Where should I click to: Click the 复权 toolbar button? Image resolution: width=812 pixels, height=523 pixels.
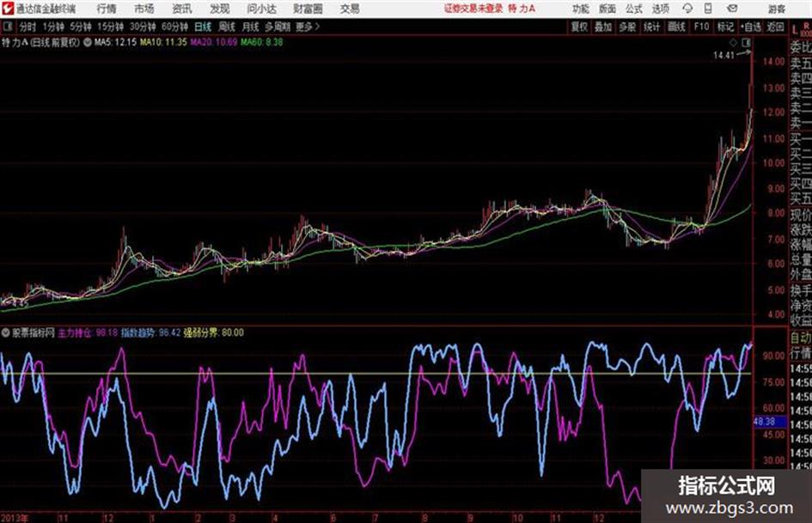(x=579, y=27)
